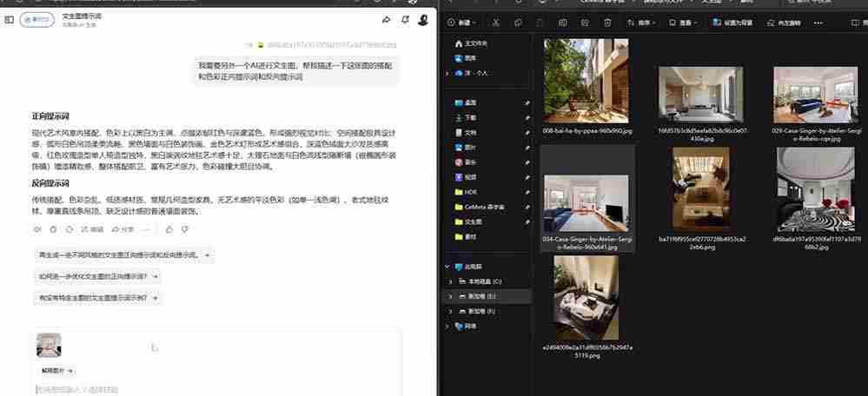Select the 034-Casa-Ginger image thumbnail

point(586,203)
